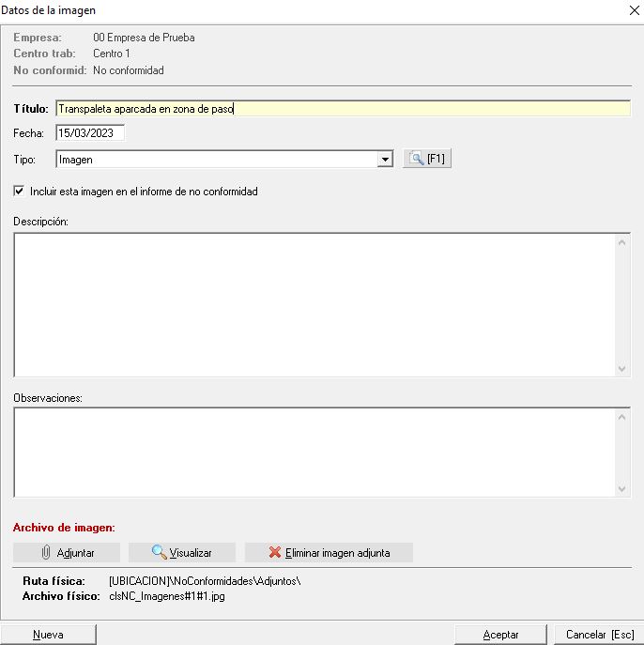The height and width of the screenshot is (645, 644).
Task: Click the path [UBICACION]\NoConformidades\Adjuntos\
Action: point(205,581)
